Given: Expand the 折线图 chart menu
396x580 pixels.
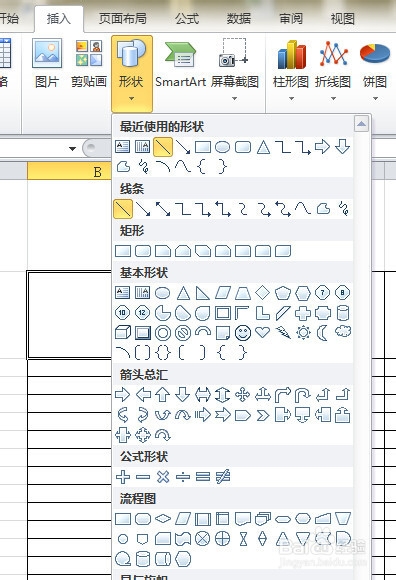Looking at the screenshot, I should pyautogui.click(x=333, y=70).
